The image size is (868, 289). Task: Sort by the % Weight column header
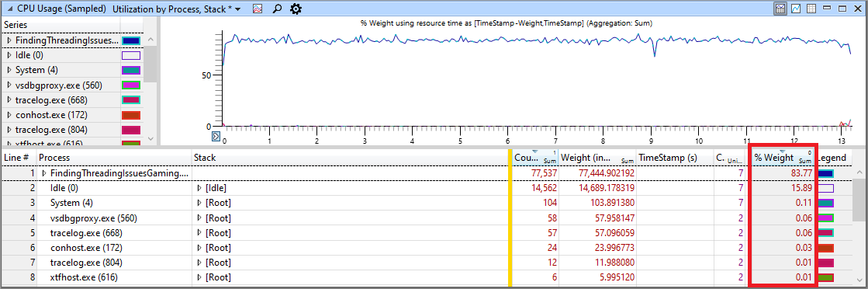pyautogui.click(x=782, y=158)
